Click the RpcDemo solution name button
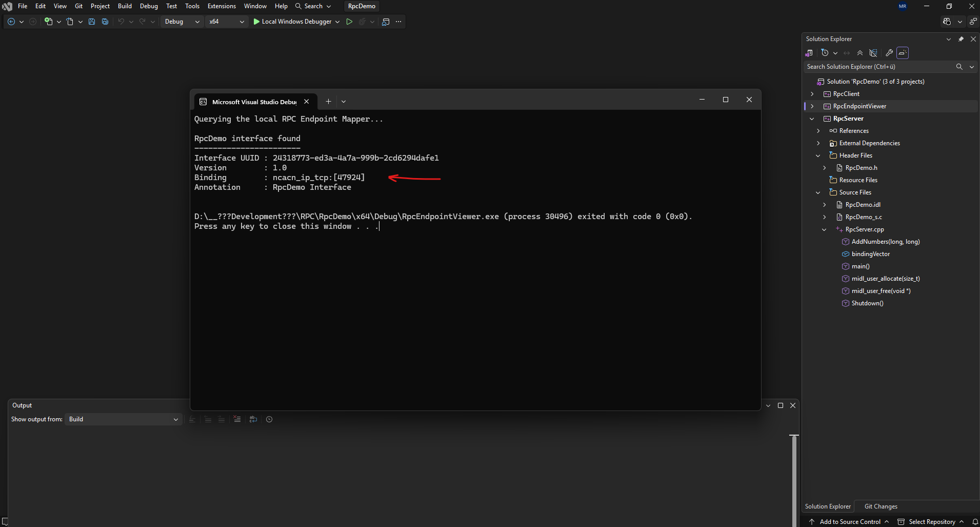Viewport: 980px width, 527px height. coord(362,6)
